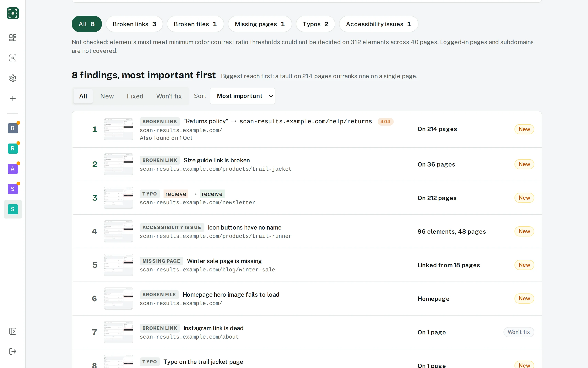Click thumbnail of finding 2 Size guide

click(118, 164)
